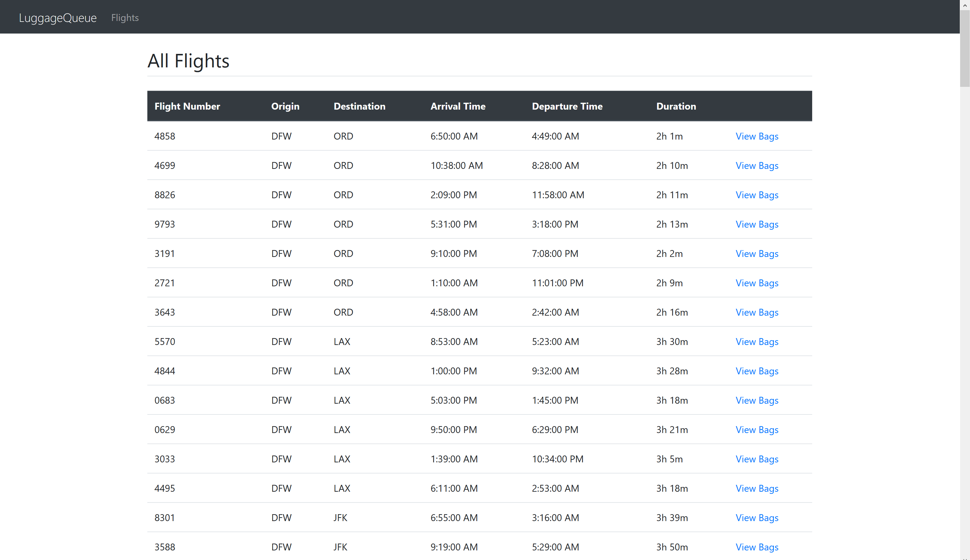Image resolution: width=970 pixels, height=560 pixels.
Task: Open View Bags for flight 4844
Action: coord(756,371)
